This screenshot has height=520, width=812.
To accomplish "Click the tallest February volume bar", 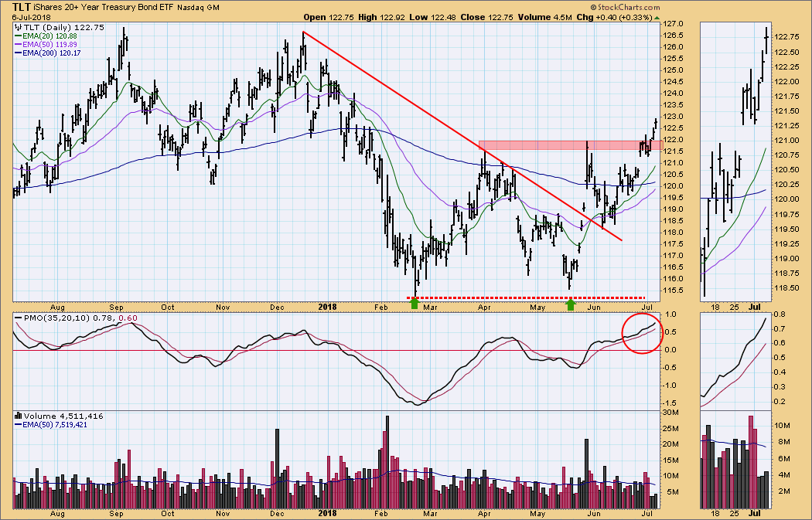I will pyautogui.click(x=387, y=461).
